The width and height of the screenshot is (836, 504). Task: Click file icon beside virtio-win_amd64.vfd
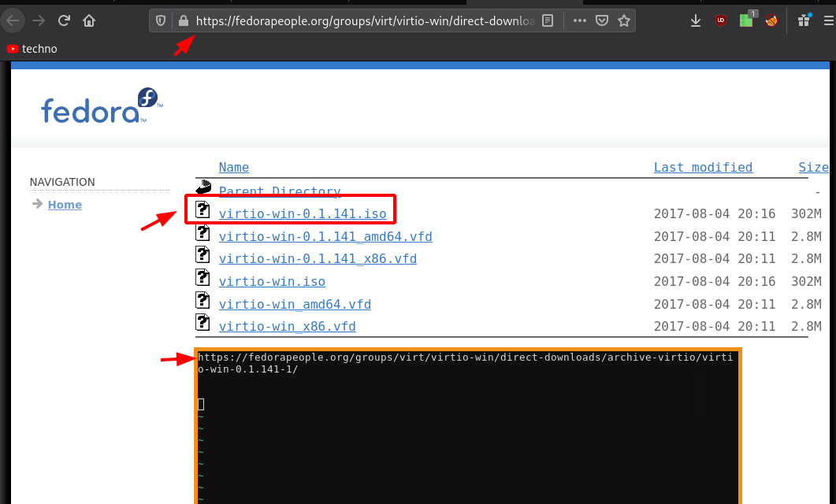202,300
